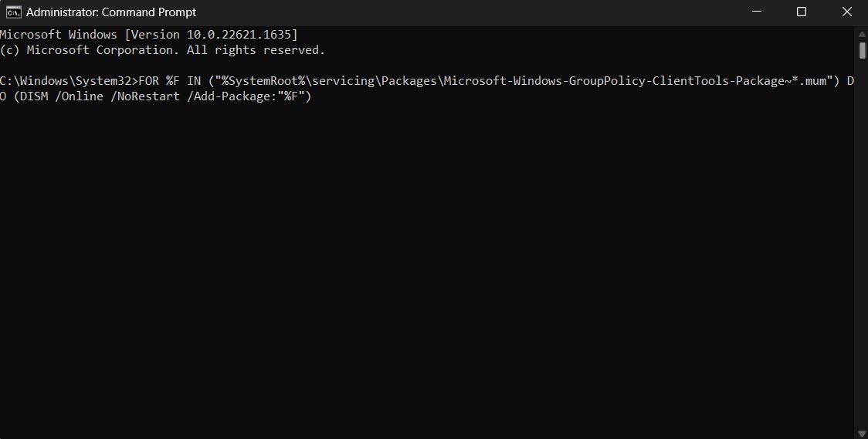Click the C:\Windows\System32> prompt text

tap(70, 81)
